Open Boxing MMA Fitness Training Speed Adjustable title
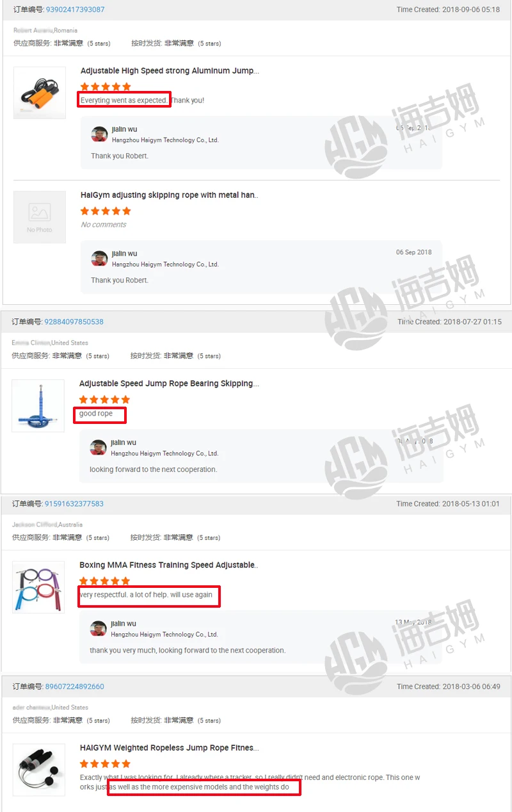 (x=168, y=565)
